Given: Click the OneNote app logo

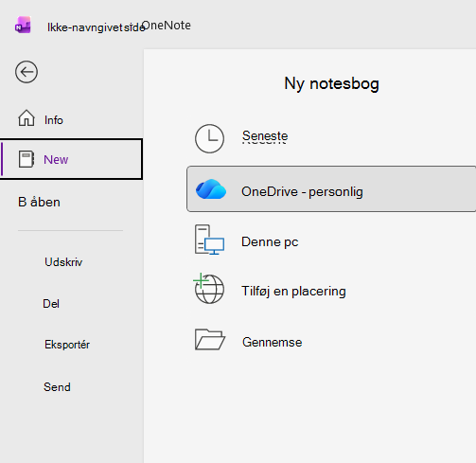Looking at the screenshot, I should 23,25.
